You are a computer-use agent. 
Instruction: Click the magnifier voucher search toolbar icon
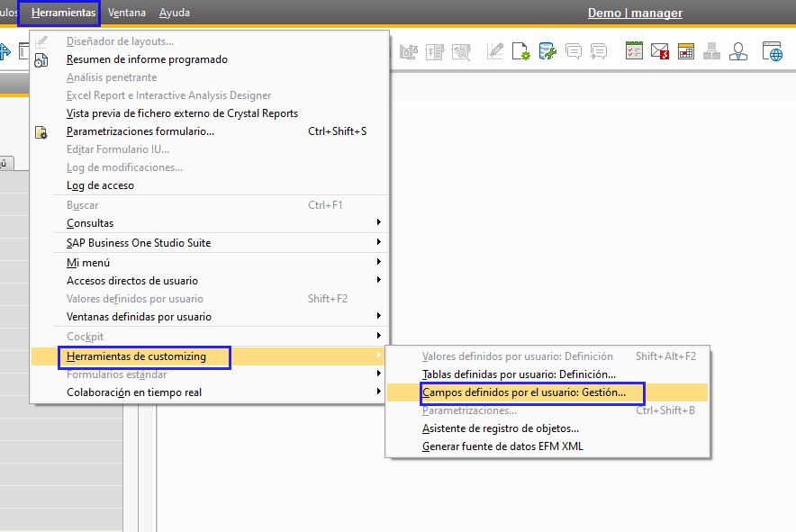click(x=461, y=52)
